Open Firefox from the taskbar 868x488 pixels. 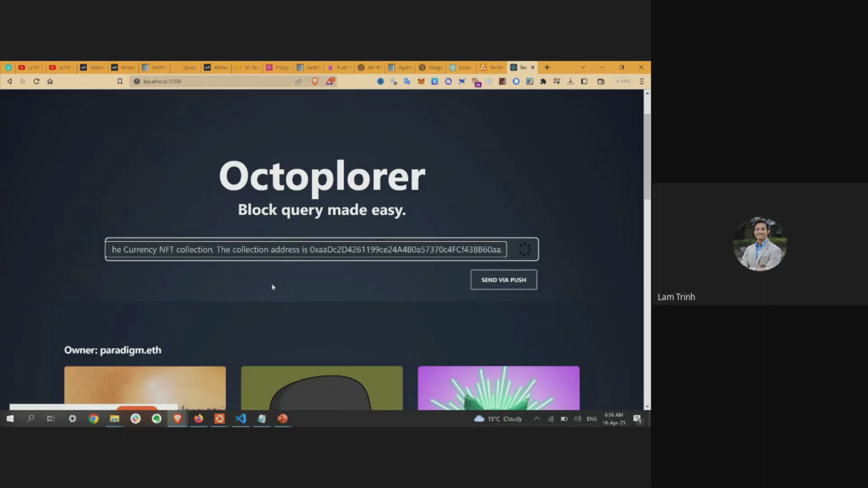(198, 419)
